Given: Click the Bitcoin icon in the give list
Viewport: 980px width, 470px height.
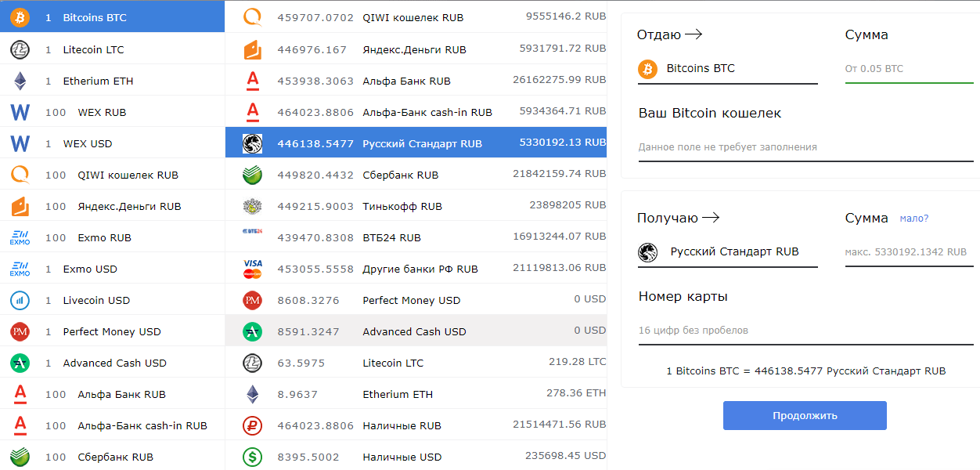Looking at the screenshot, I should click(x=20, y=17).
